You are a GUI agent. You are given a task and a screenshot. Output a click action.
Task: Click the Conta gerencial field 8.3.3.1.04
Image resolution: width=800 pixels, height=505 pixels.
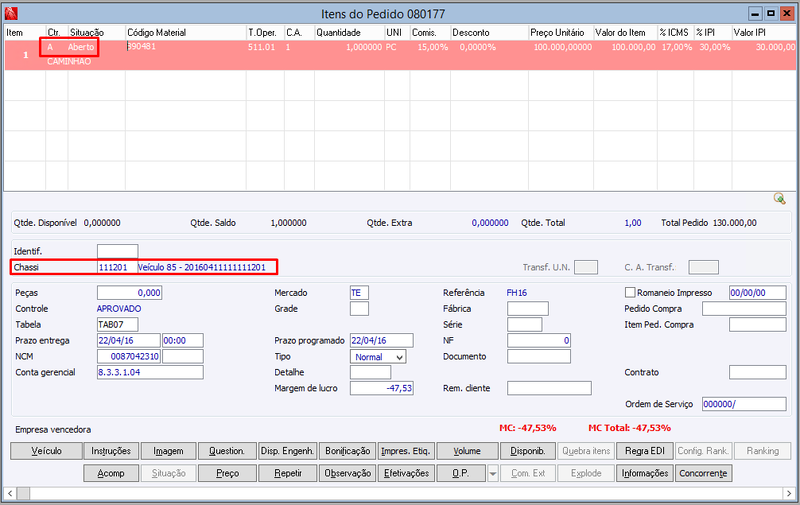150,372
